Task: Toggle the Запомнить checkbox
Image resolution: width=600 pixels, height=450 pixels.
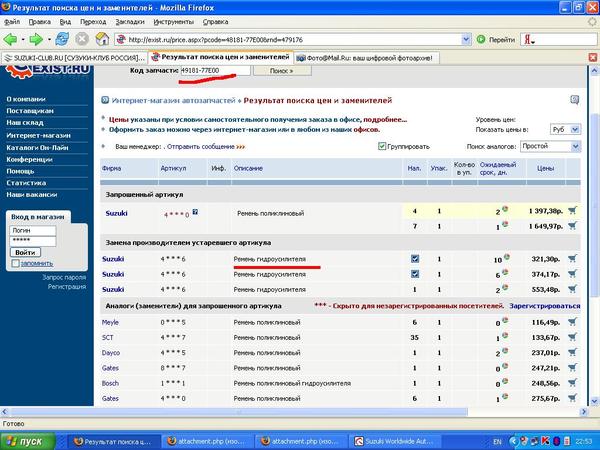Action: click(x=15, y=263)
